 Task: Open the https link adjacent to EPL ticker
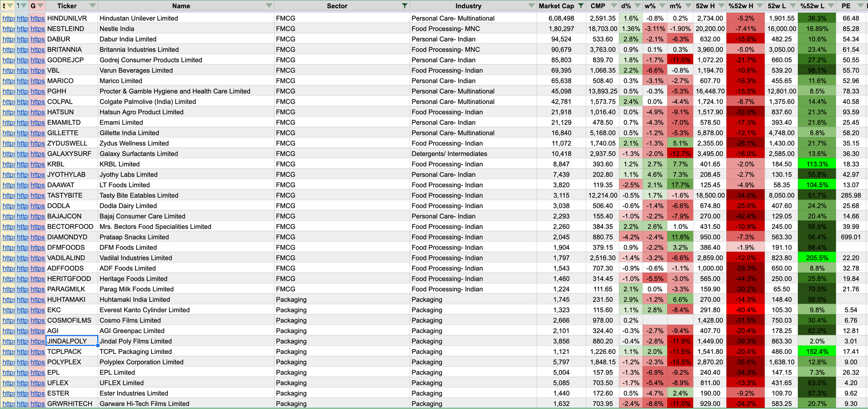(x=37, y=373)
